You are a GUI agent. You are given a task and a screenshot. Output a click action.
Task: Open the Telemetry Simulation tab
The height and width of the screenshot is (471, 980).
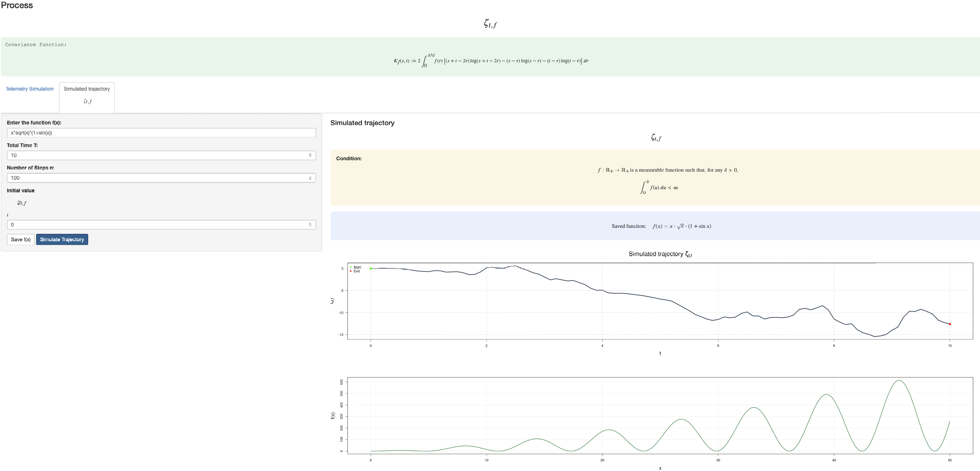coord(29,89)
